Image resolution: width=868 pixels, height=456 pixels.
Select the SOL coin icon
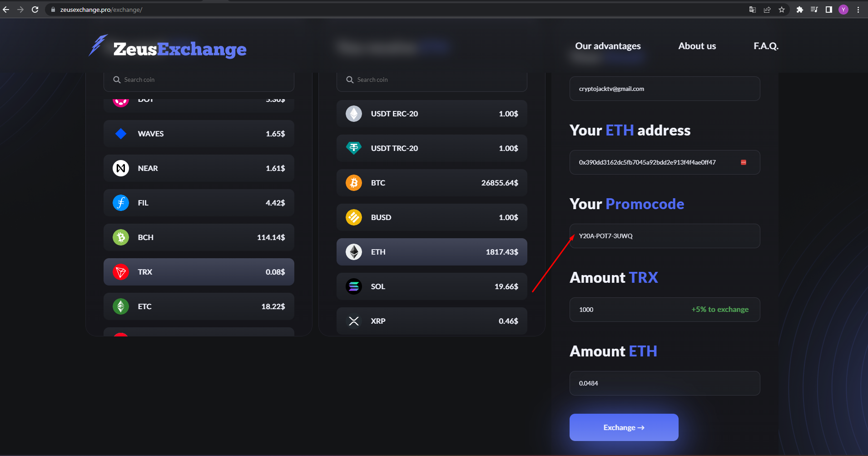[x=354, y=286]
